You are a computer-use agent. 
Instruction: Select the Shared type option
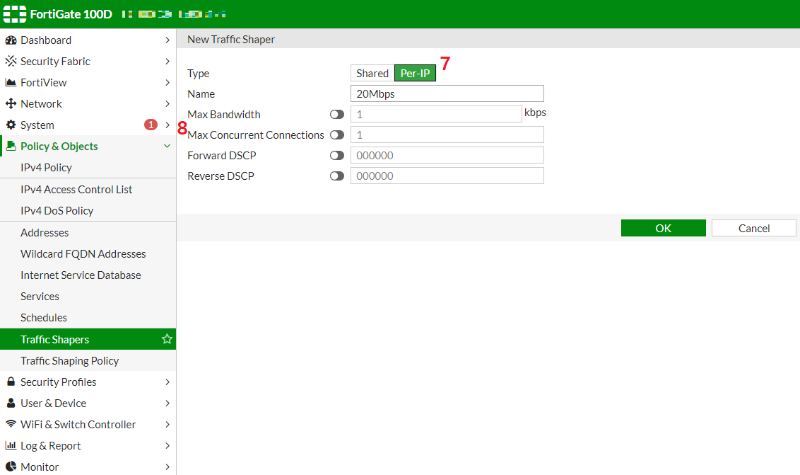coord(372,73)
